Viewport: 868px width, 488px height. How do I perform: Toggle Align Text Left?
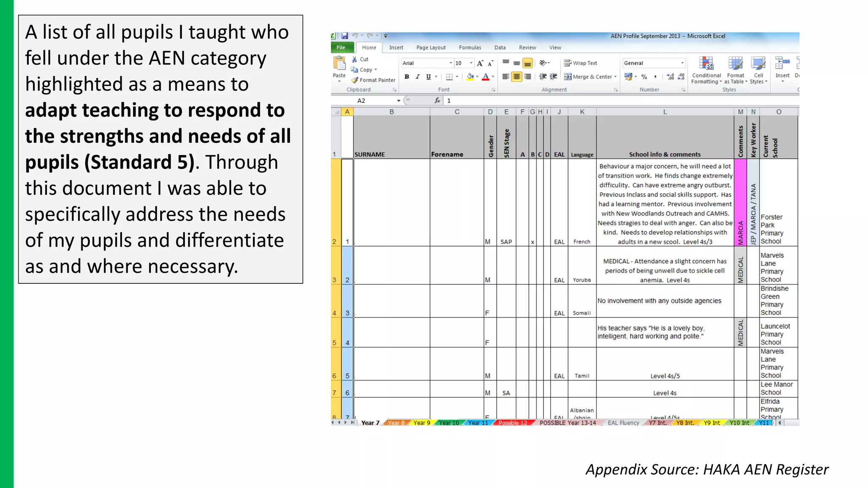tap(506, 77)
